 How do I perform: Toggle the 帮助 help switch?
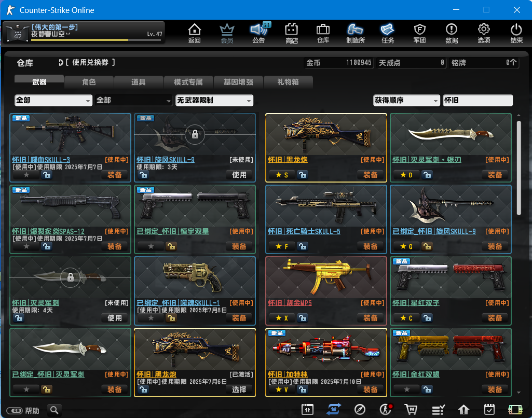click(x=15, y=411)
